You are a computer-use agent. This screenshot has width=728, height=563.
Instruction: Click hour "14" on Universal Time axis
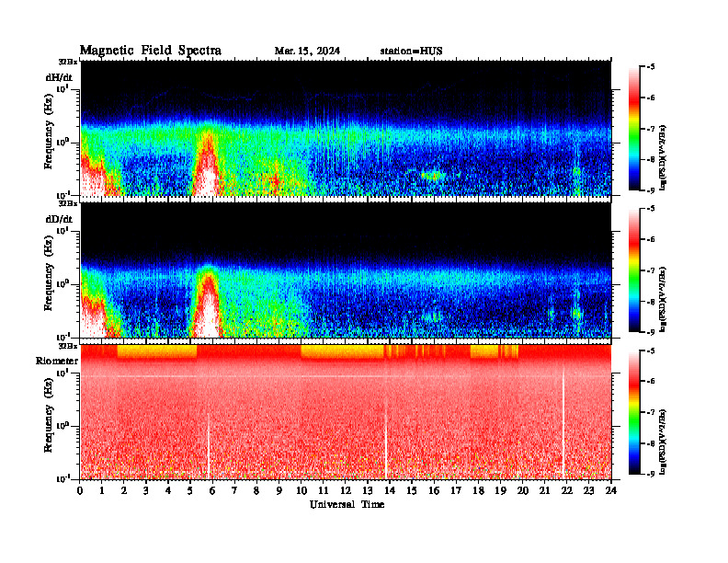pyautogui.click(x=390, y=491)
